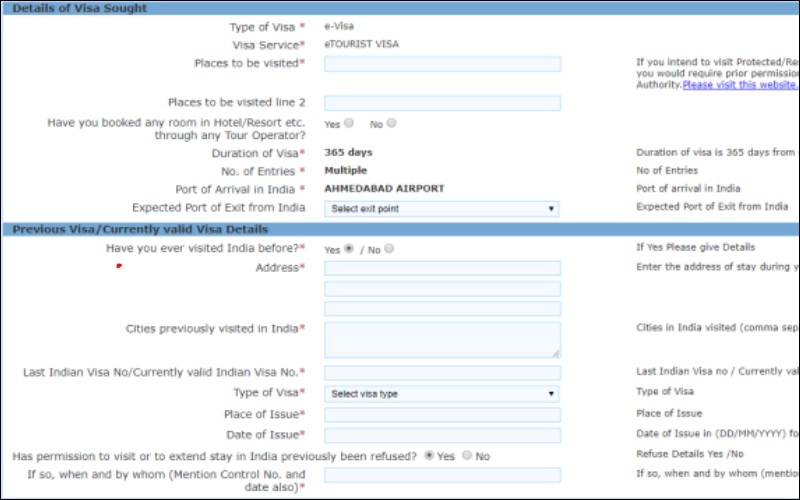Click the first Address line field
800x500 pixels.
(442, 268)
